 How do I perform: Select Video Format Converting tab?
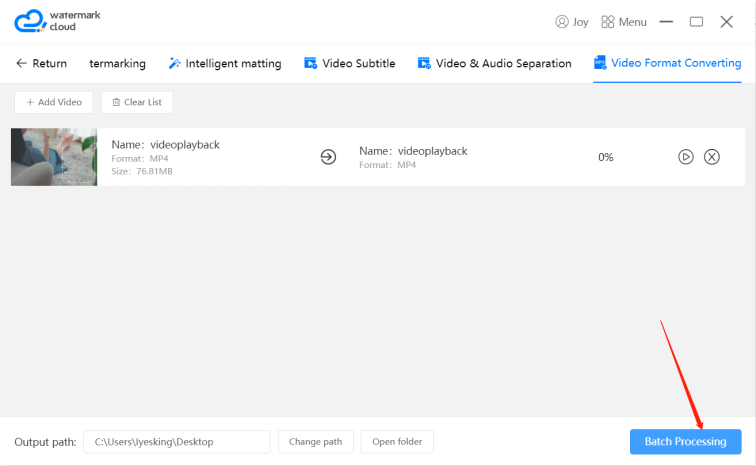click(667, 63)
